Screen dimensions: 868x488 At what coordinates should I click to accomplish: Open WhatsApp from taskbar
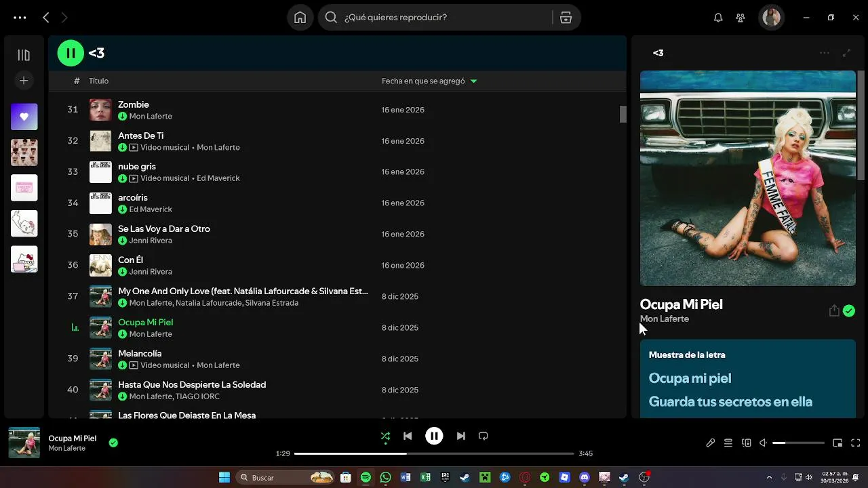pos(386,477)
